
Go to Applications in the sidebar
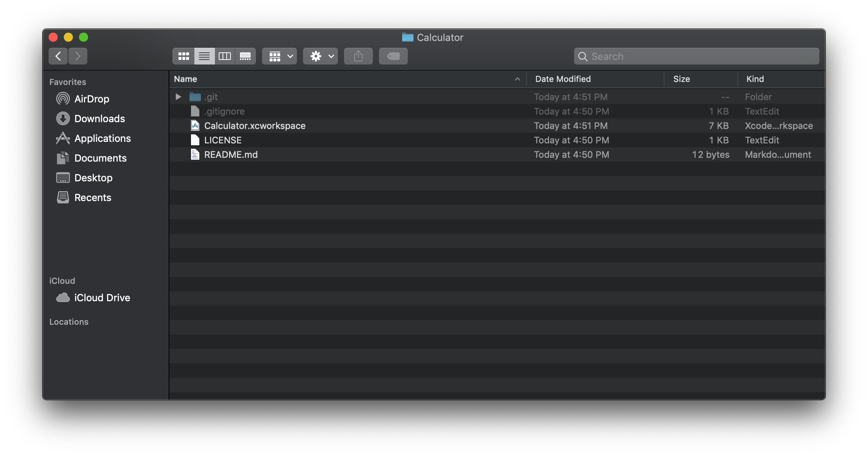point(103,138)
